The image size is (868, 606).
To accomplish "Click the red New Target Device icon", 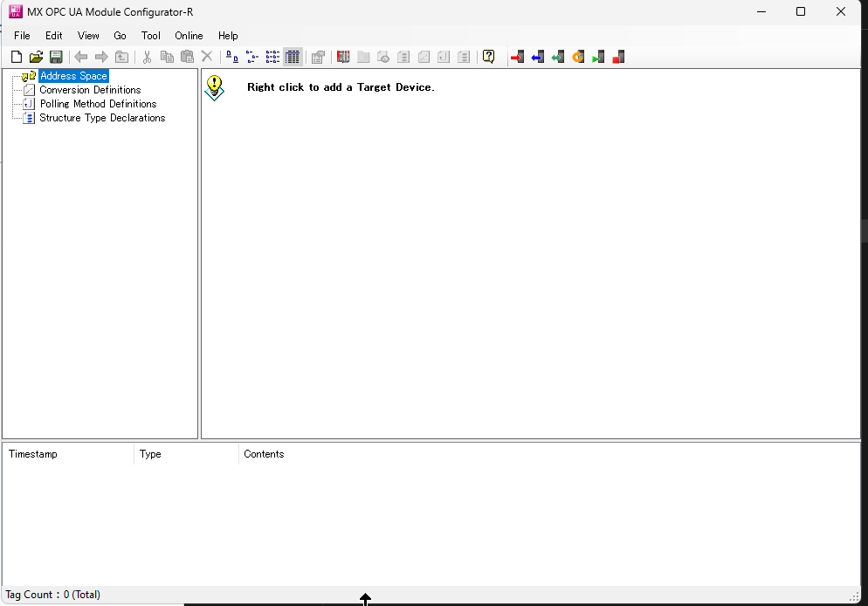I will [343, 57].
